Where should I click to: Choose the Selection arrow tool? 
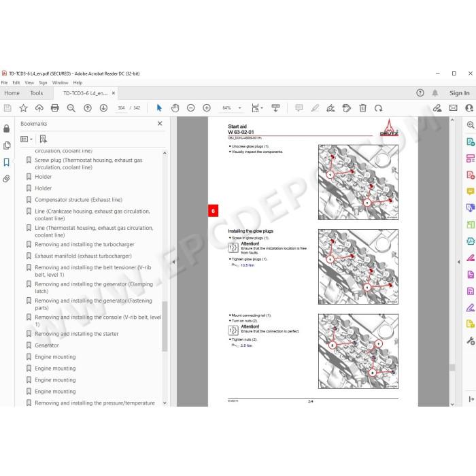[x=159, y=108]
